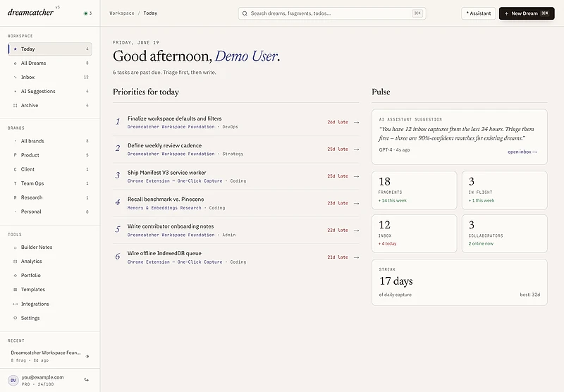Open recent Dreamcatcher Workspace Foundation item
This screenshot has height=392, width=564.
click(49, 356)
